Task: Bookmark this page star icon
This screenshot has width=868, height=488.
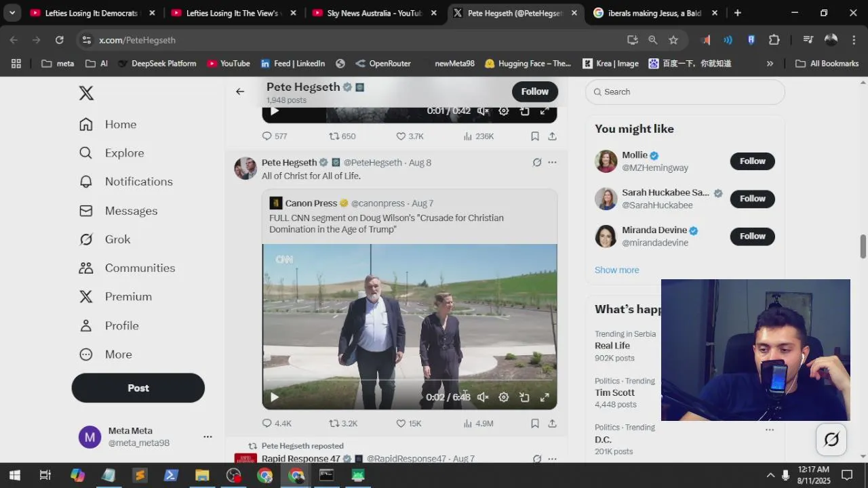Action: click(x=673, y=40)
